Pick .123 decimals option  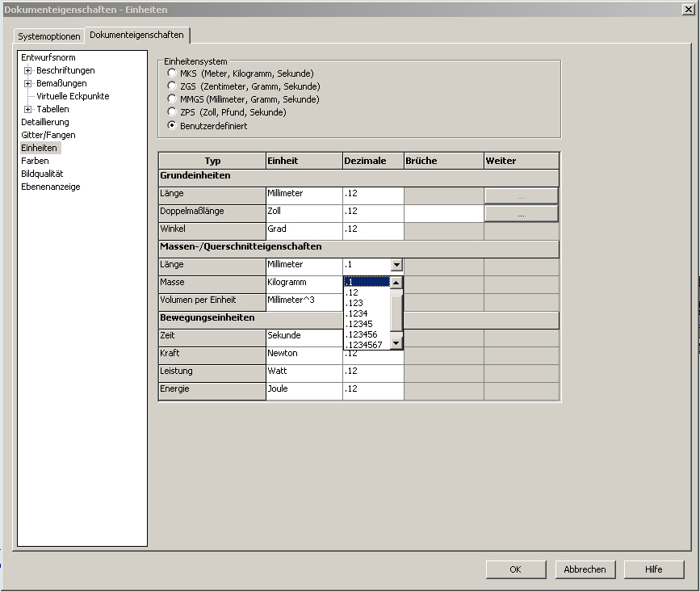click(367, 303)
